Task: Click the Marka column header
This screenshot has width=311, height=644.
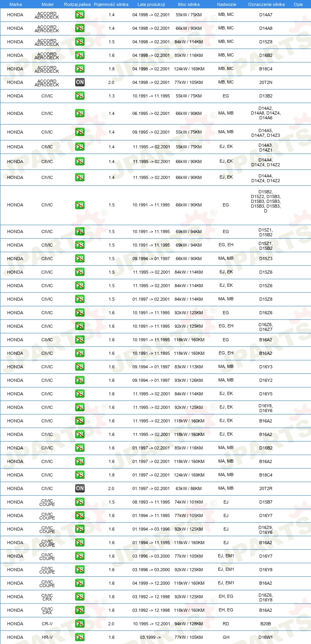Action: (16, 4)
